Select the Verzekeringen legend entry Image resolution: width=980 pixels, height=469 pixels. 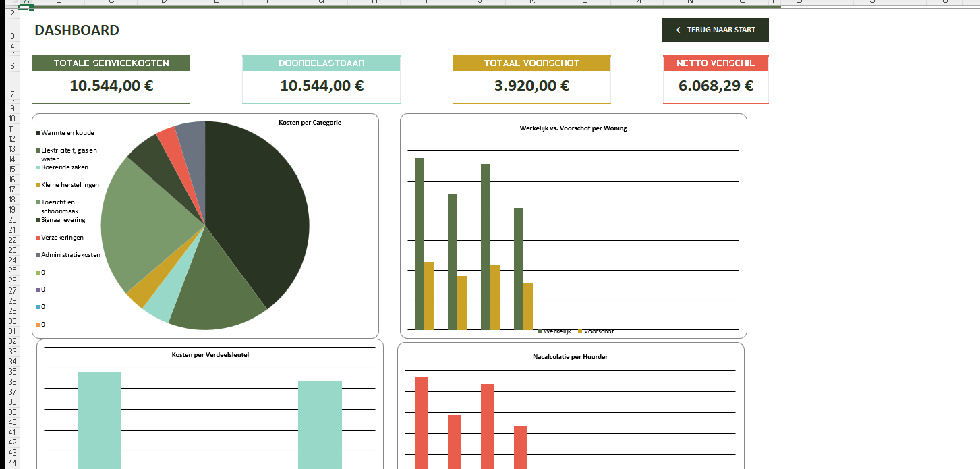pyautogui.click(x=62, y=238)
